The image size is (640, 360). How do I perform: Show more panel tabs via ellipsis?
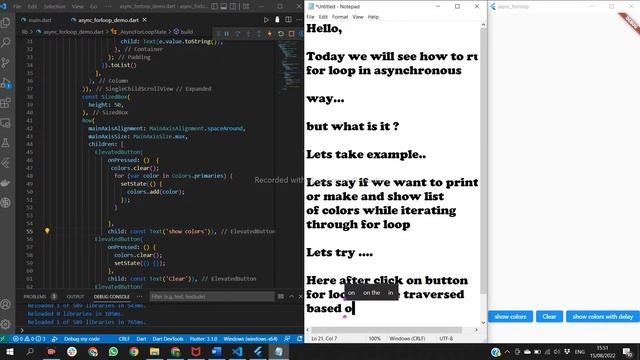140,297
